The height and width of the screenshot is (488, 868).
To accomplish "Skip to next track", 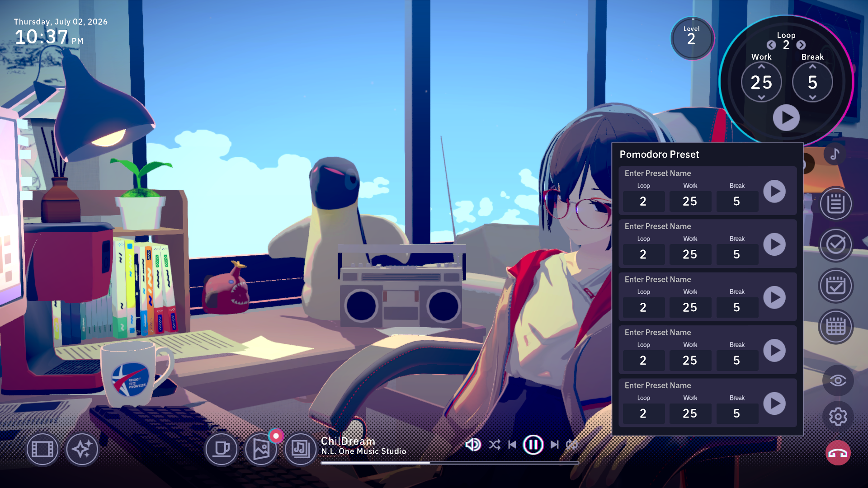I will [x=554, y=445].
